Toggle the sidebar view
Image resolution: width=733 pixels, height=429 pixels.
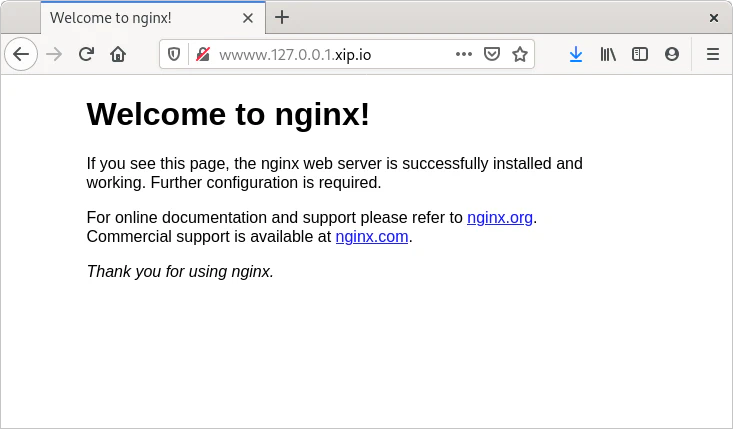pyautogui.click(x=640, y=55)
